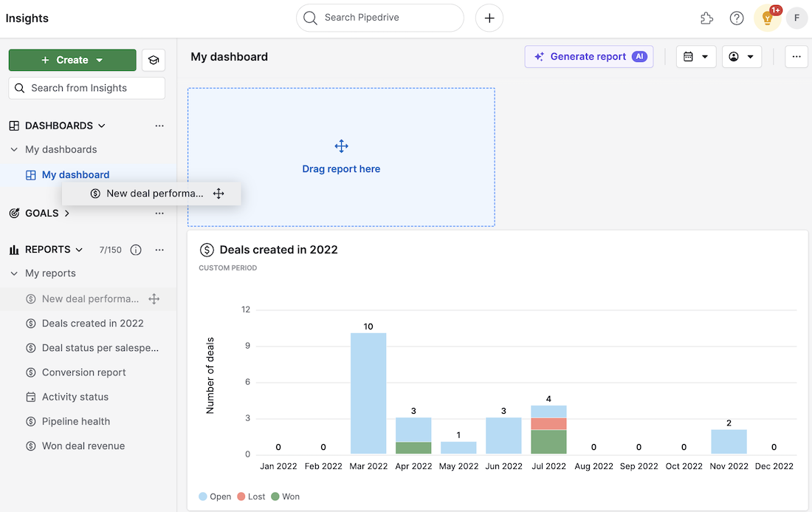Open the user filter dropdown

point(742,56)
